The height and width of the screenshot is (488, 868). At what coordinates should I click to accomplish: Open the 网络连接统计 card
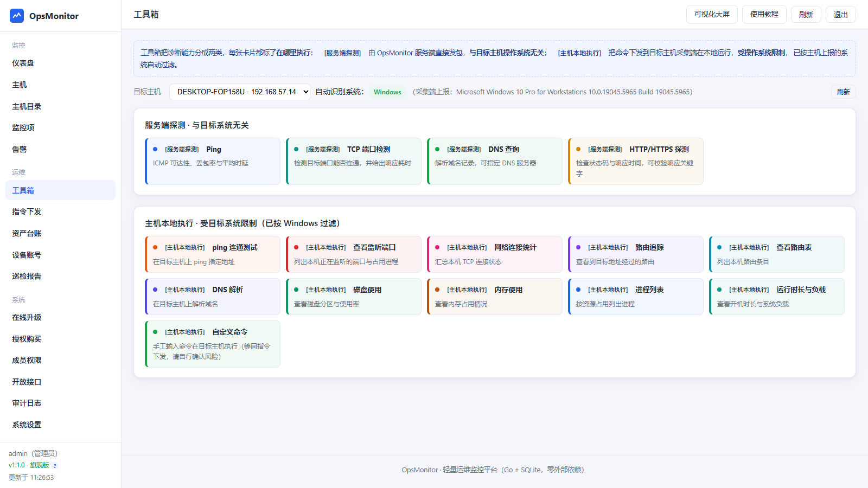point(495,254)
